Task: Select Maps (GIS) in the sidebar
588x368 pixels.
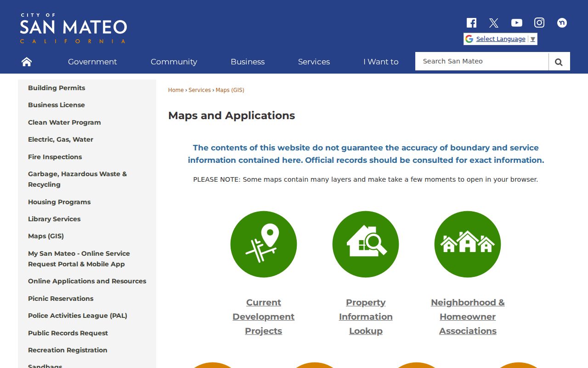Action: coord(46,236)
